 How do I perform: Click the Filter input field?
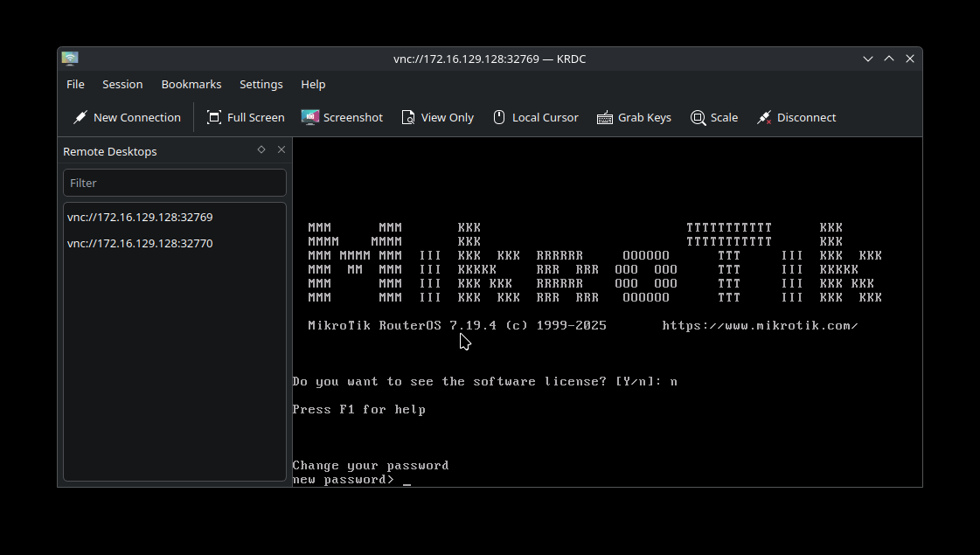point(175,184)
